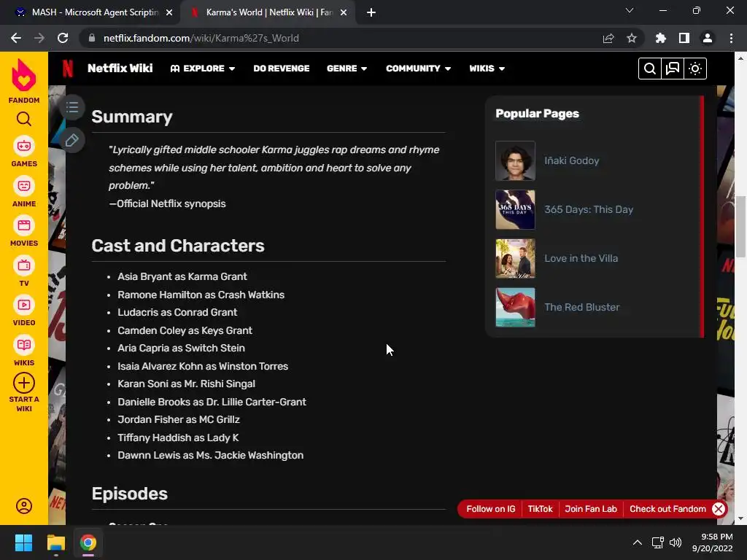747x560 pixels.
Task: Click the Join Fan Lab button
Action: tap(591, 508)
